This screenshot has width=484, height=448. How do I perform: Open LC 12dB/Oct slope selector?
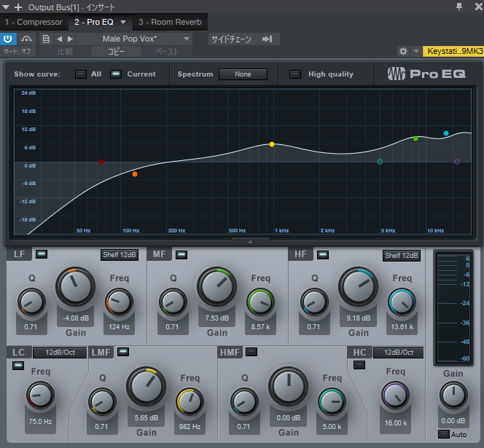click(x=60, y=353)
